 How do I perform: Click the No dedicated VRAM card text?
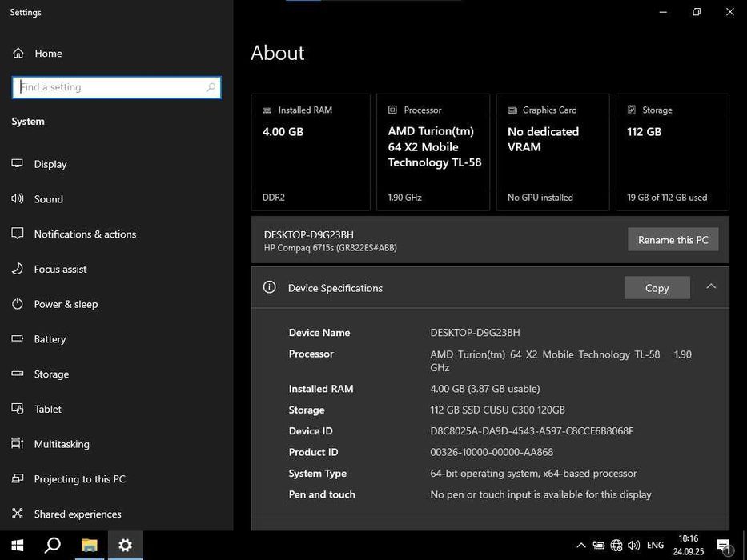click(543, 139)
